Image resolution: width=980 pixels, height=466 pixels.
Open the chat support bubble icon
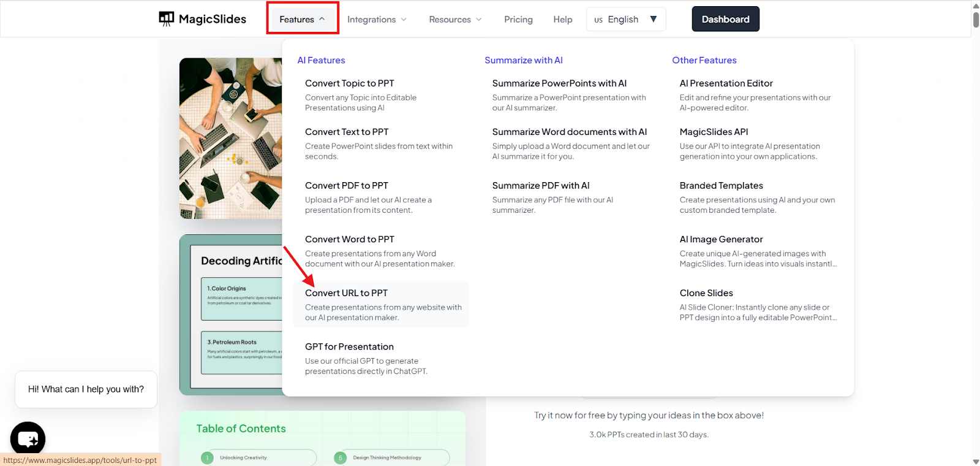point(28,439)
